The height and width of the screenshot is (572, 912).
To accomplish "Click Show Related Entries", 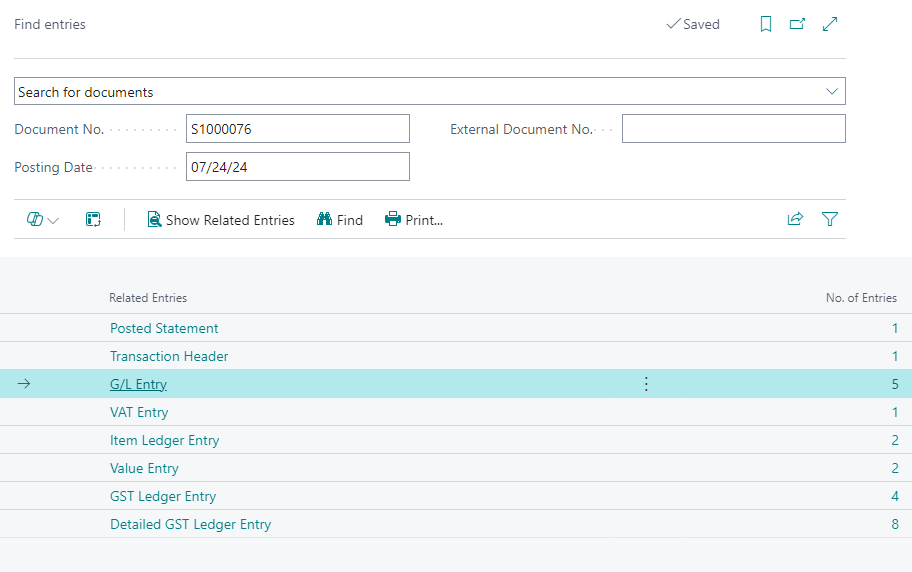I will 221,220.
